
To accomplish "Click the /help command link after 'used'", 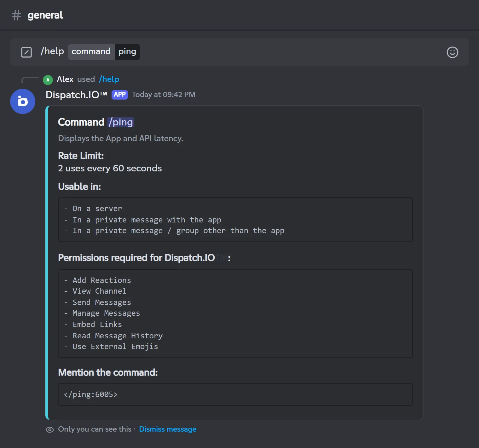I will (x=109, y=79).
